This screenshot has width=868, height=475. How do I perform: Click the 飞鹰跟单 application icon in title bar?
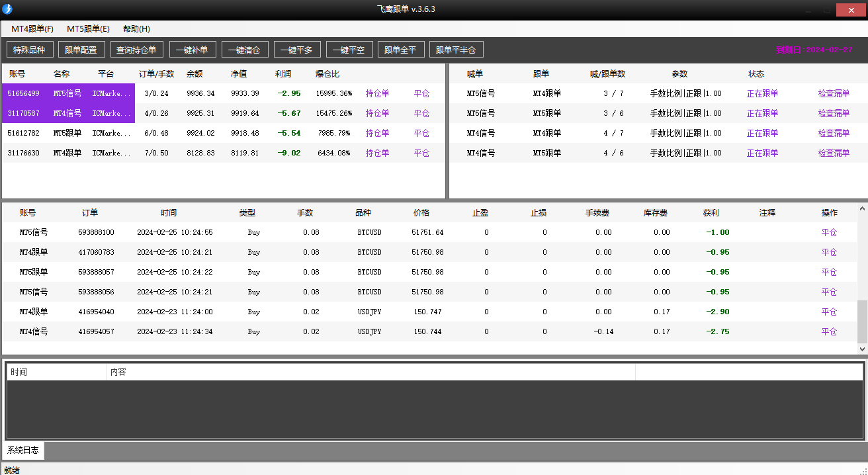(7, 9)
